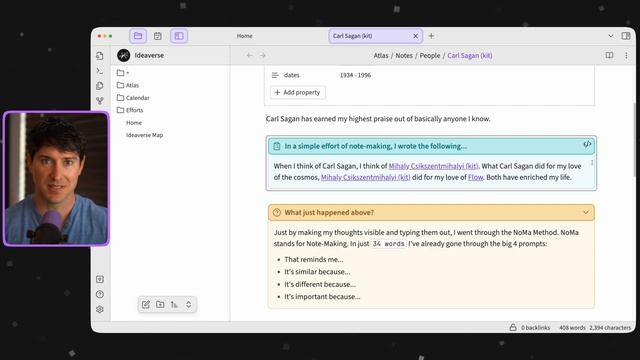Screen dimensions: 640x360
Task: Open first Mihaly Csikszentmihalyi (kit) link
Action: [433, 166]
